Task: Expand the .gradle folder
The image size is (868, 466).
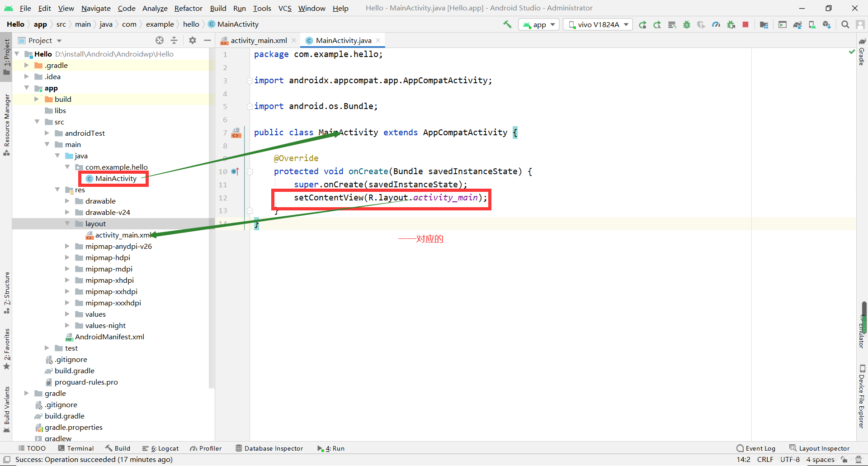Action: [27, 65]
